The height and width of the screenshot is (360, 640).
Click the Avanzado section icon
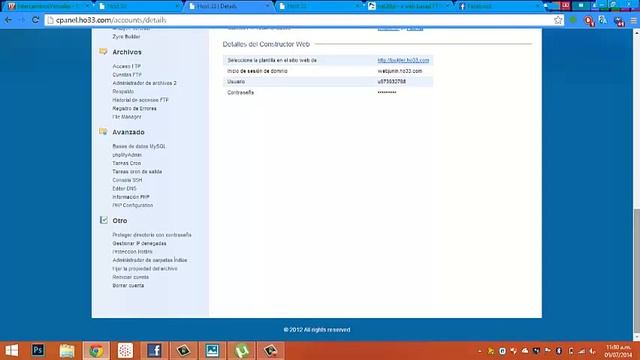coord(103,131)
